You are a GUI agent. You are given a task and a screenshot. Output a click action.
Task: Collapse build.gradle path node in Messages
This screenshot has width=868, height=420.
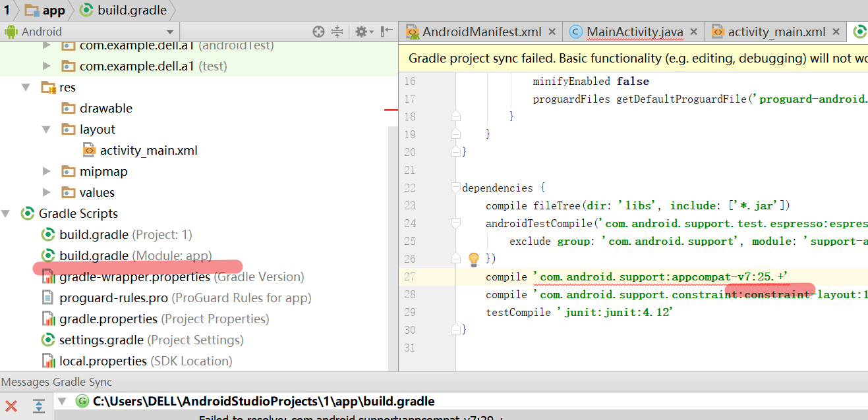click(x=63, y=401)
